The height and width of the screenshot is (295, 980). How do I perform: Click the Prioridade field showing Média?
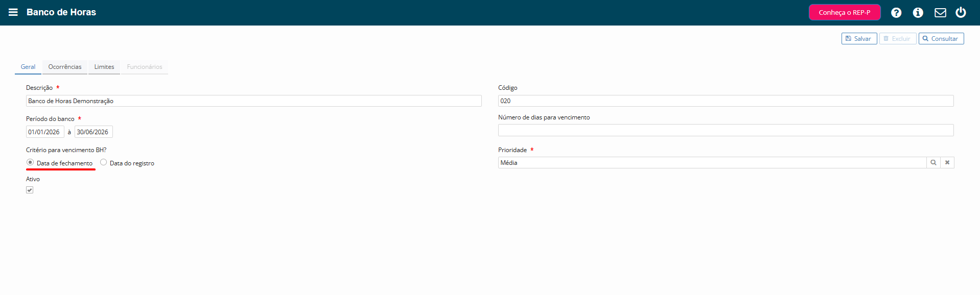click(x=712, y=162)
